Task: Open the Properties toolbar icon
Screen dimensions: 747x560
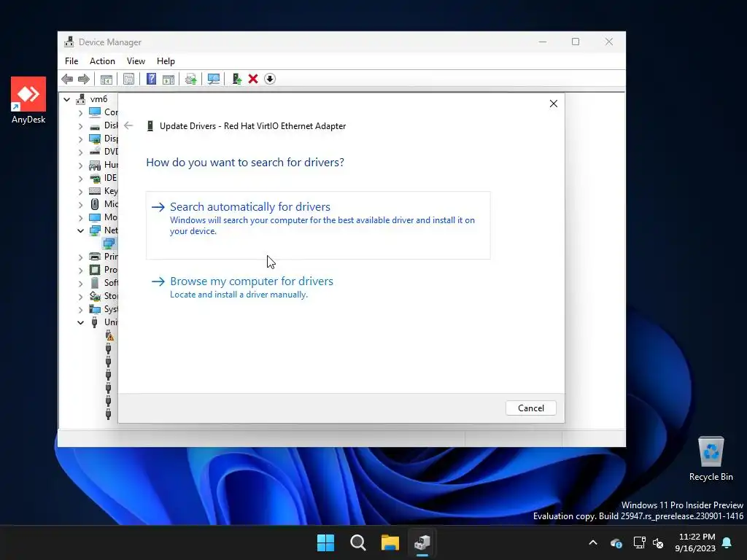Action: 128,79
